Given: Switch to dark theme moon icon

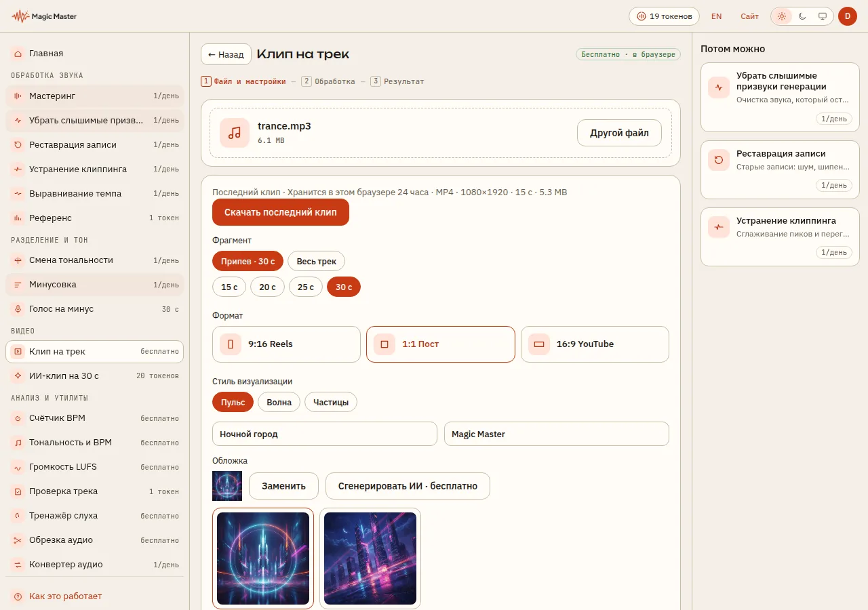Looking at the screenshot, I should [802, 16].
